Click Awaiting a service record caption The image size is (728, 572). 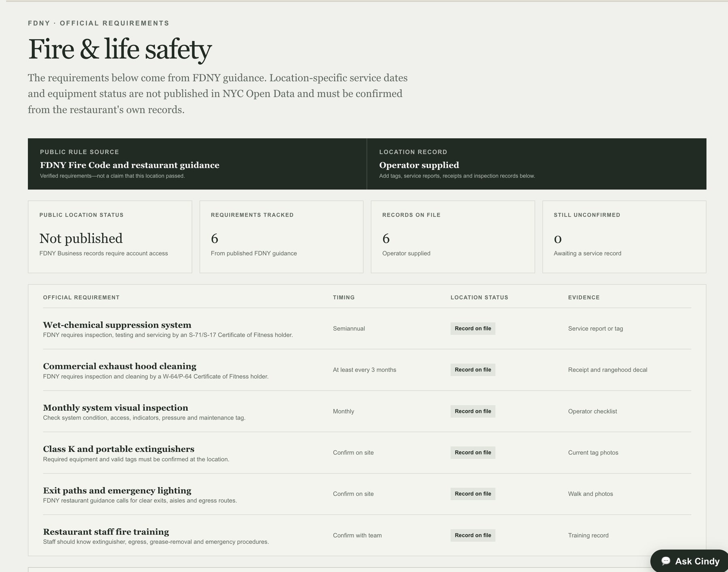coord(587,253)
